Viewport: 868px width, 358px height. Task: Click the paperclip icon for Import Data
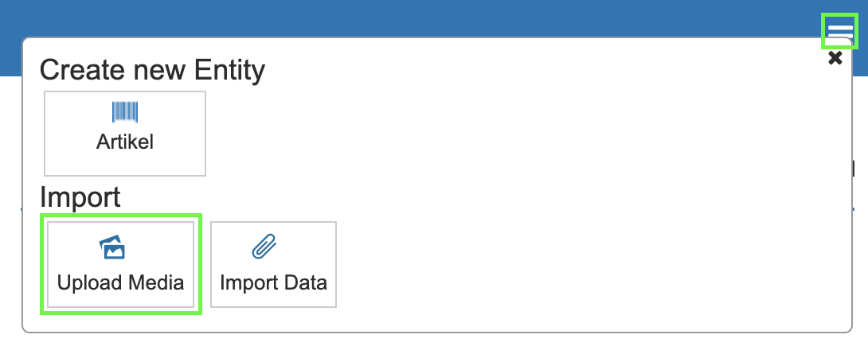click(263, 247)
